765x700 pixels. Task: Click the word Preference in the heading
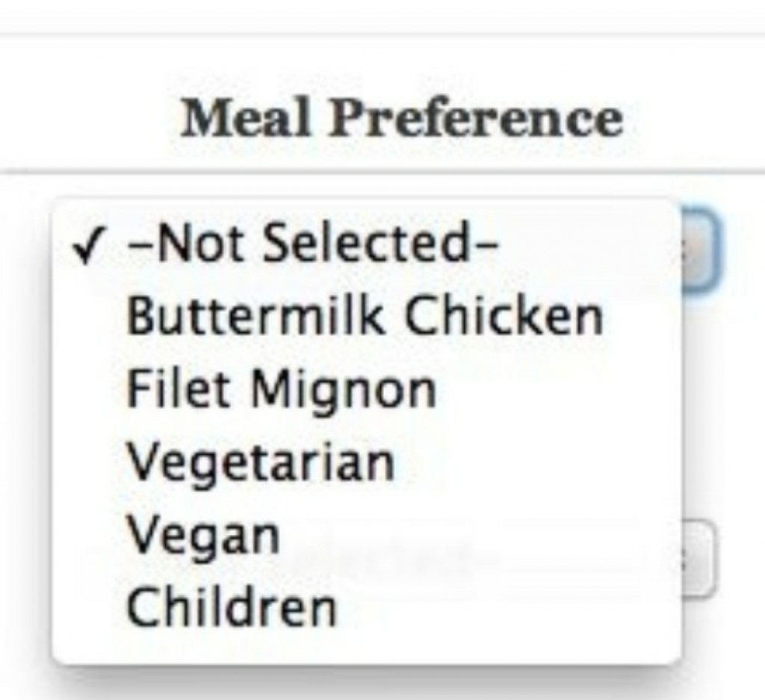coord(477,120)
